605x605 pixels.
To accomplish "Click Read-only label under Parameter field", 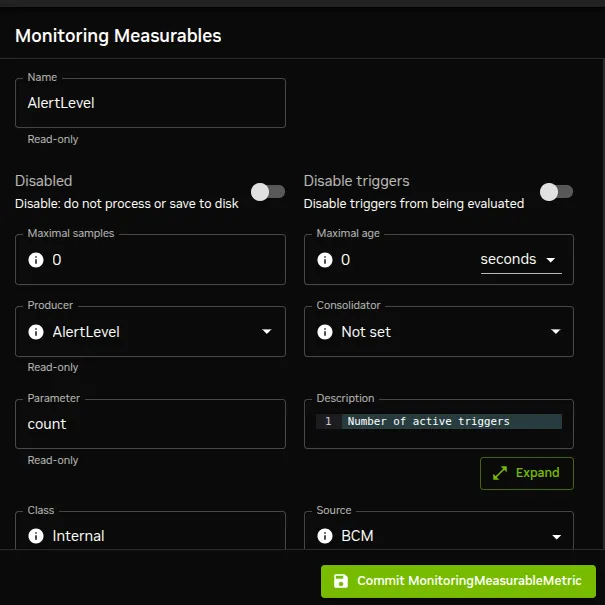I will (x=53, y=460).
